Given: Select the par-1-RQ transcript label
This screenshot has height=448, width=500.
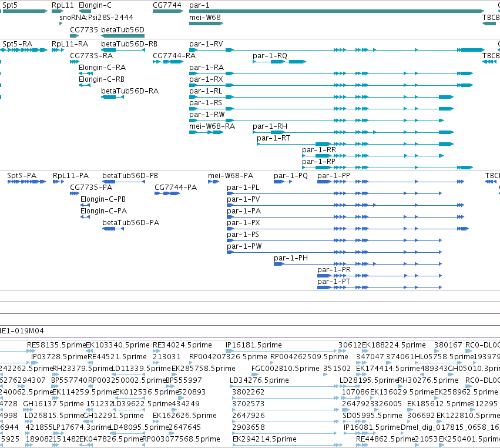Looking at the screenshot, I should [x=270, y=56].
